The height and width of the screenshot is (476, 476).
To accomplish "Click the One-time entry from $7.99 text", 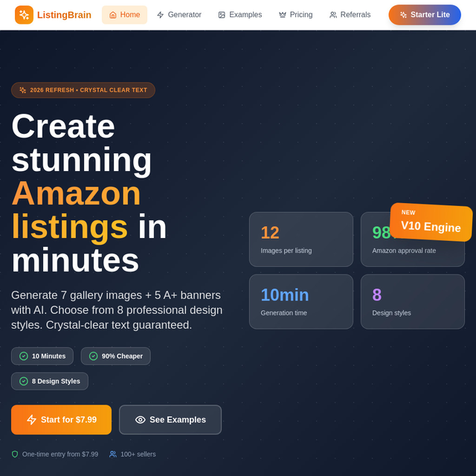I will click(60, 454).
